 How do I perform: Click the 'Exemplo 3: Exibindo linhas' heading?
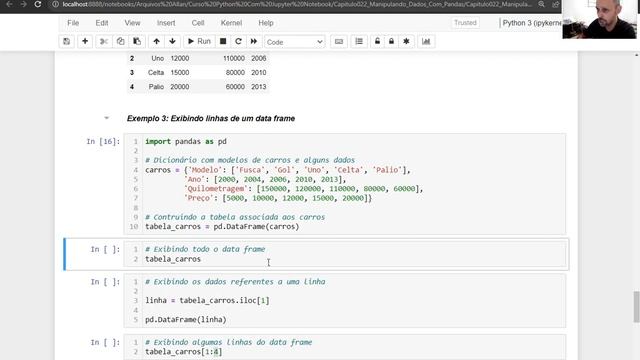(211, 118)
